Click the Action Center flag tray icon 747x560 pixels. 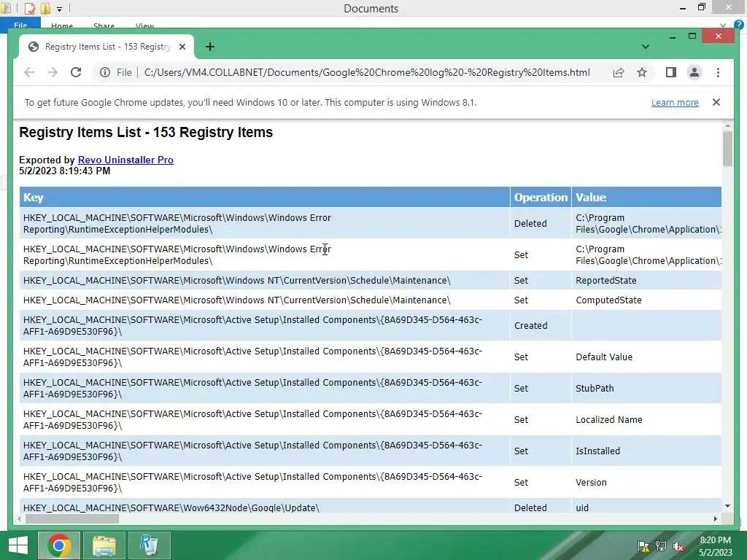pyautogui.click(x=643, y=546)
